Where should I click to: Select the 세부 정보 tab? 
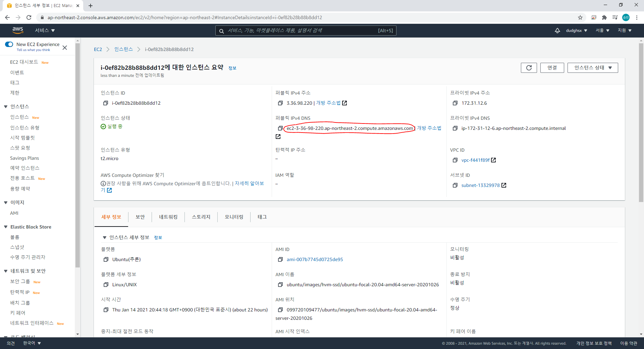click(111, 217)
